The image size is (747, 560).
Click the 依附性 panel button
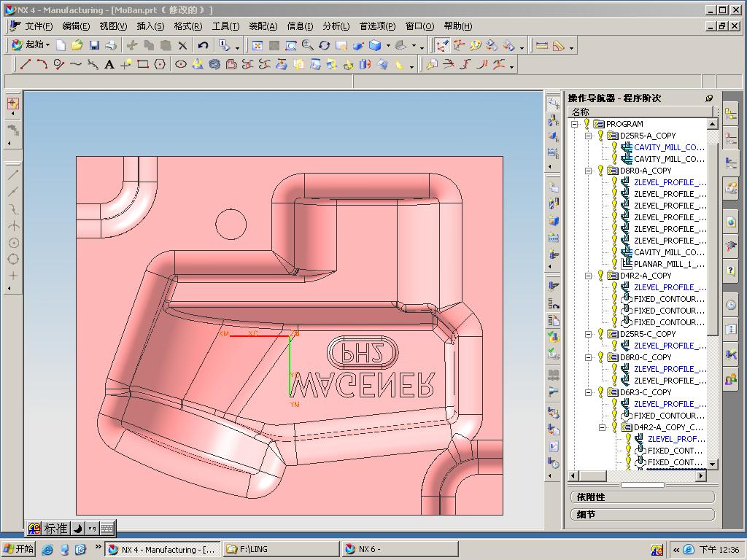point(642,497)
